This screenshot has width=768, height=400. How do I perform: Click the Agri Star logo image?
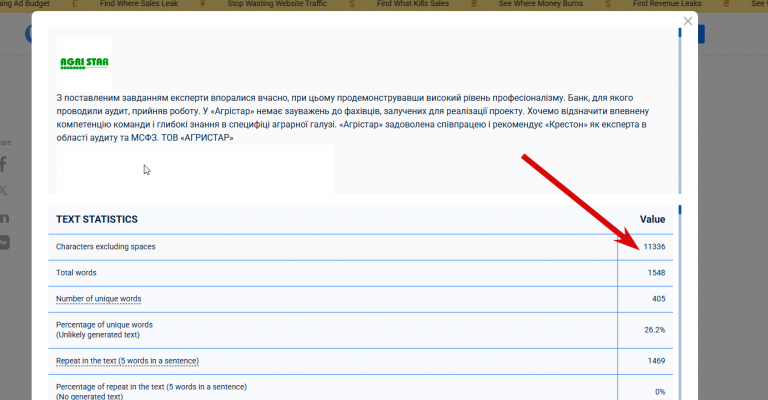(x=84, y=63)
